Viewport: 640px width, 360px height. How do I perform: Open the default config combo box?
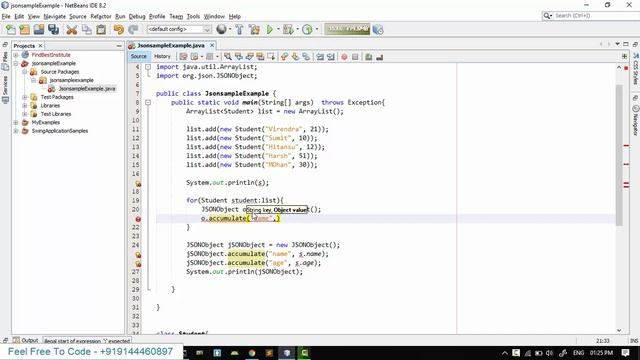(x=179, y=29)
